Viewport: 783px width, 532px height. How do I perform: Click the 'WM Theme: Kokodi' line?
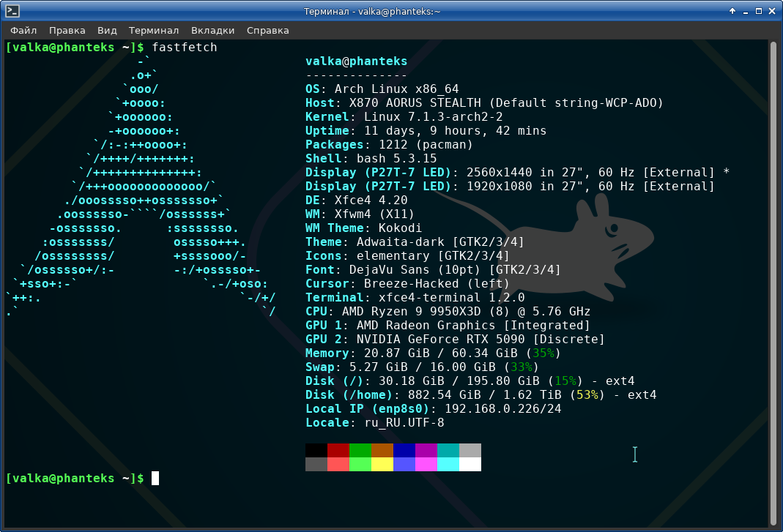[x=363, y=228]
